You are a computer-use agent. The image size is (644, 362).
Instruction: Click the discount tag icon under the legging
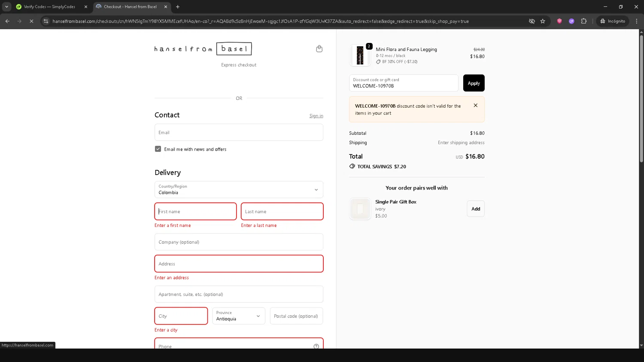tap(378, 62)
